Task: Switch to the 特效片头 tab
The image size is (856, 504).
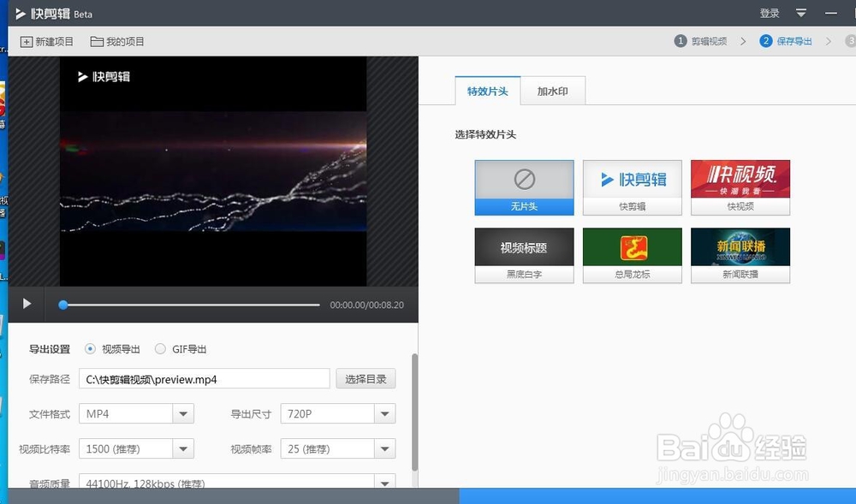Action: (488, 91)
